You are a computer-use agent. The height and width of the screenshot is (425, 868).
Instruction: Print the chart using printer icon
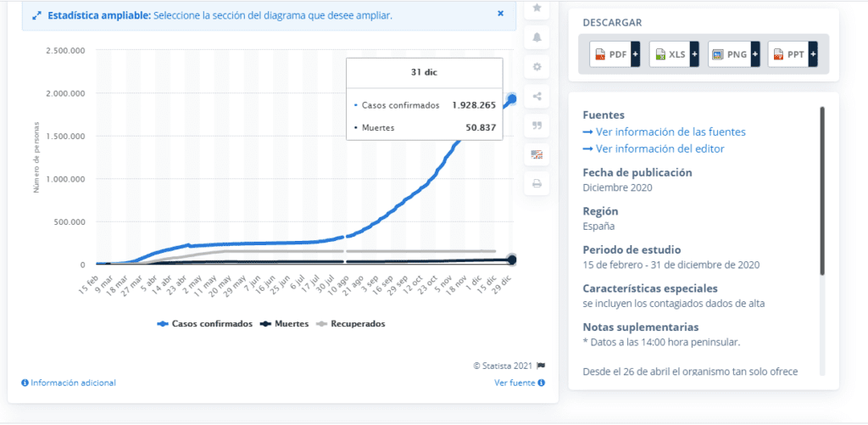point(537,183)
